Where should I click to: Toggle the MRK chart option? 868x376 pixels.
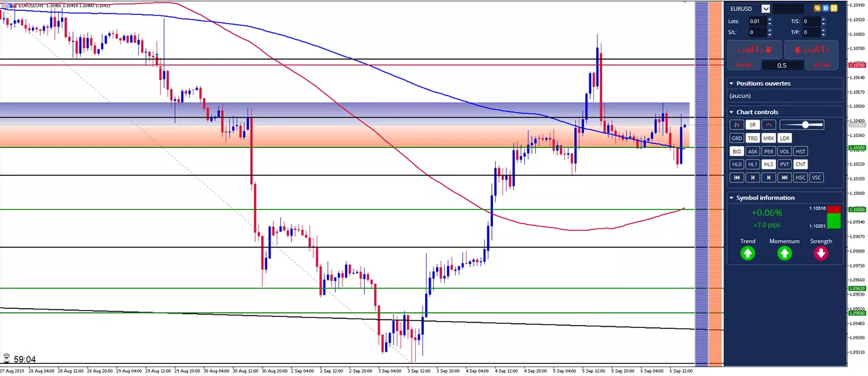point(768,138)
